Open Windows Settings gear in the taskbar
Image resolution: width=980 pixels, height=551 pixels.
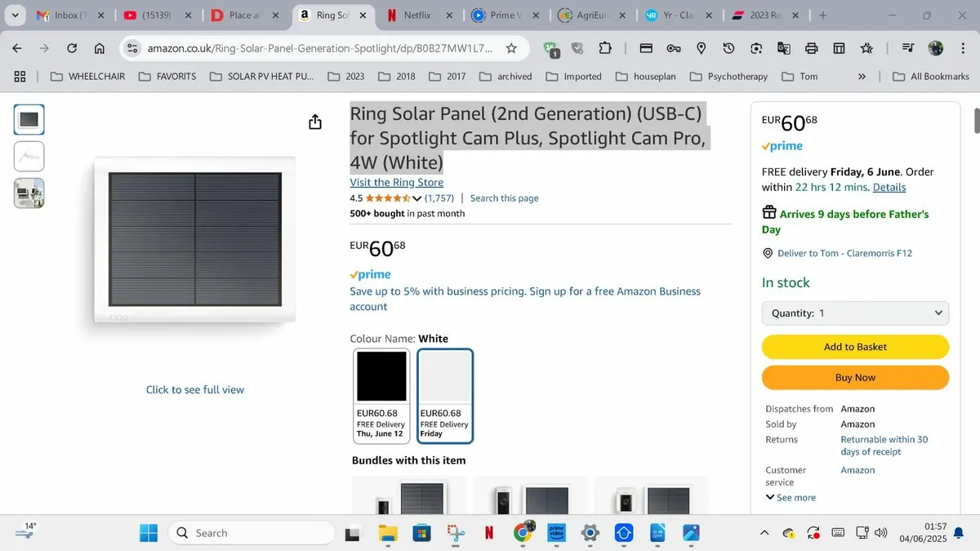click(590, 533)
